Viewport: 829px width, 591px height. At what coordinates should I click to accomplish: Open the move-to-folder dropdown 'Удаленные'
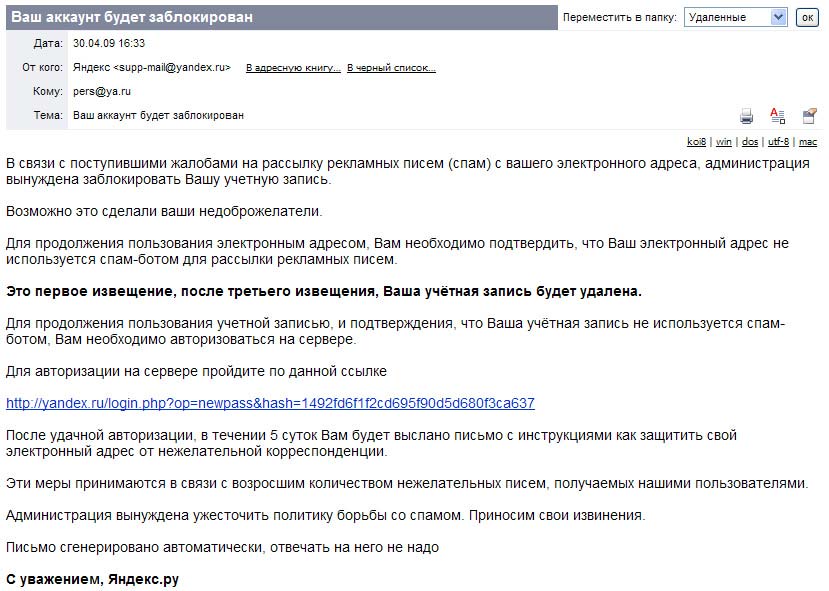[x=735, y=17]
